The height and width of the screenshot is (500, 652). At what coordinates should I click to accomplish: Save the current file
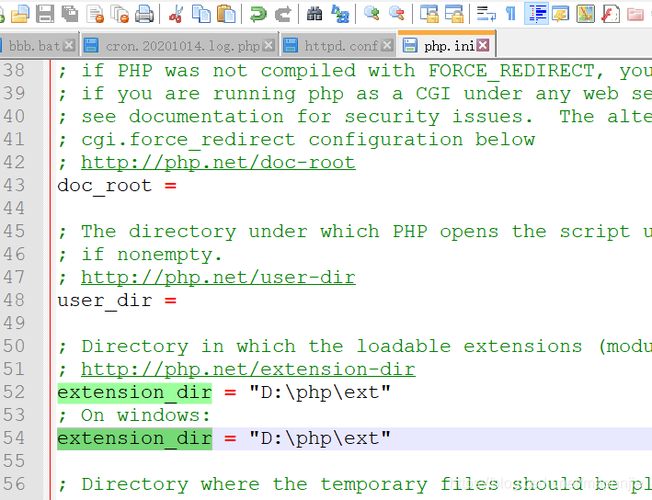tap(45, 14)
